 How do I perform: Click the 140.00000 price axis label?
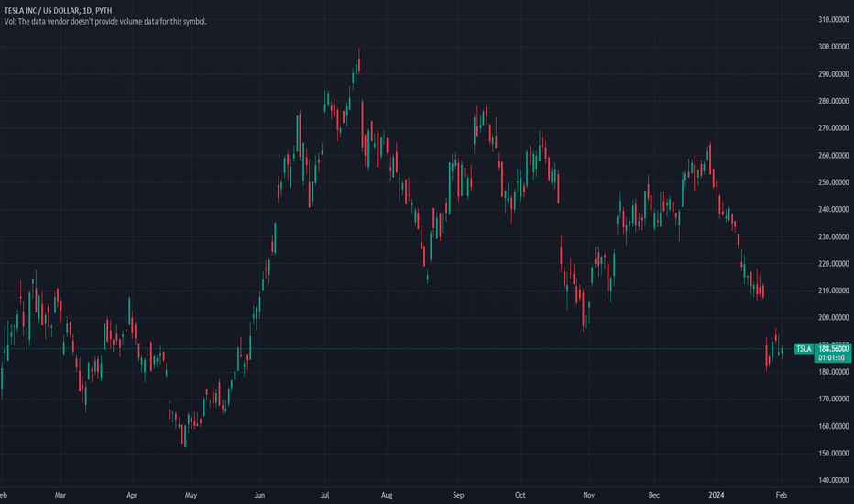[833, 480]
